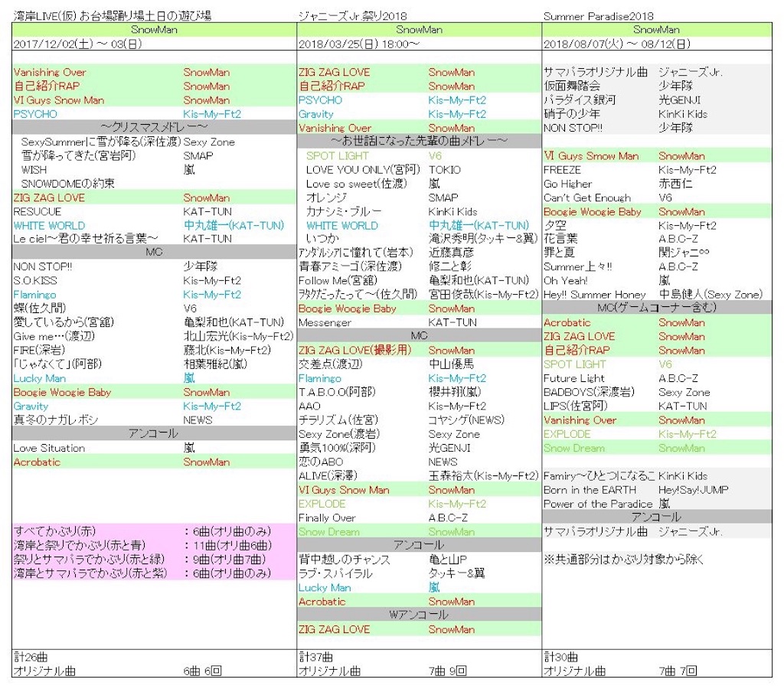This screenshot has width=784, height=689.
Task: Select the 'WISH' song cell
Action: click(34, 170)
